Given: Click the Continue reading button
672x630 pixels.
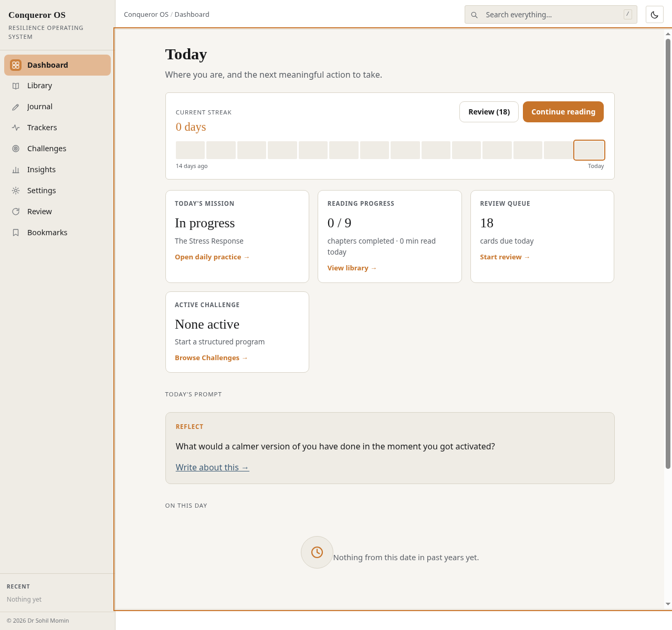Looking at the screenshot, I should point(563,112).
